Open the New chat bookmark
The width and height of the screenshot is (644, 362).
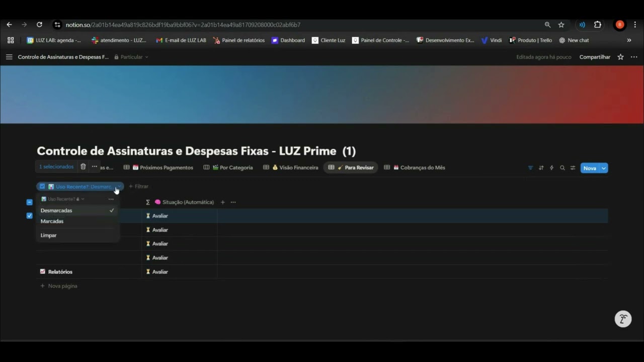click(574, 40)
